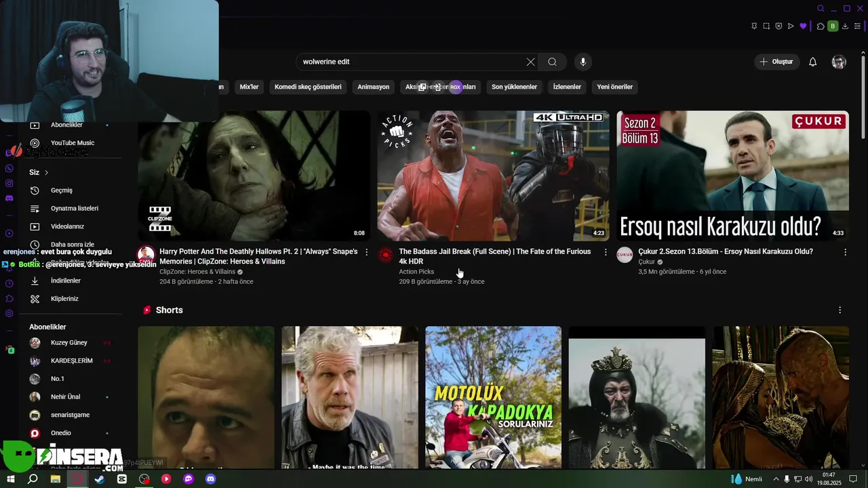Click the magnifier search button beside the query

coord(552,62)
